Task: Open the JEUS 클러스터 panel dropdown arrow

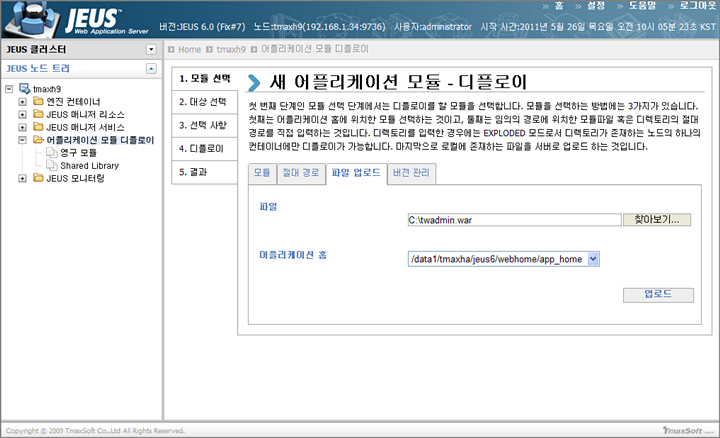Action: pyautogui.click(x=151, y=49)
